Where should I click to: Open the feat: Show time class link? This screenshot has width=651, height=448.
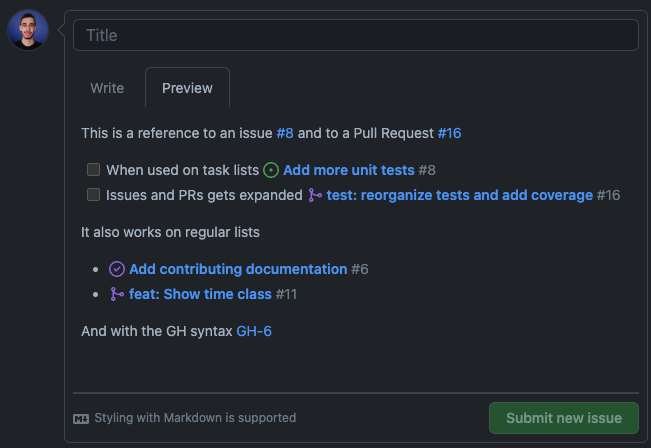(x=200, y=294)
